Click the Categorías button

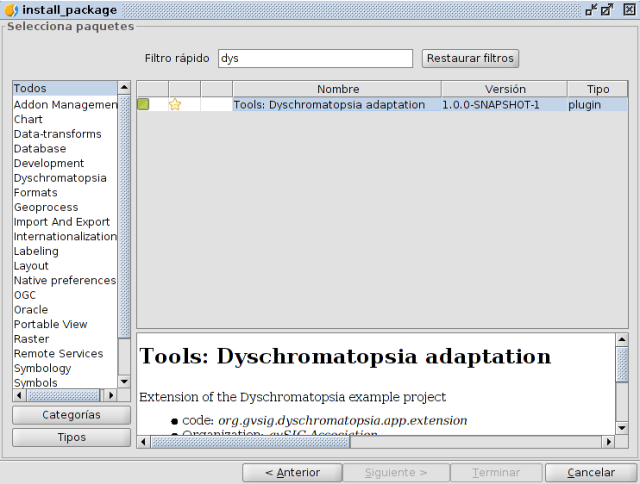[x=71, y=415]
